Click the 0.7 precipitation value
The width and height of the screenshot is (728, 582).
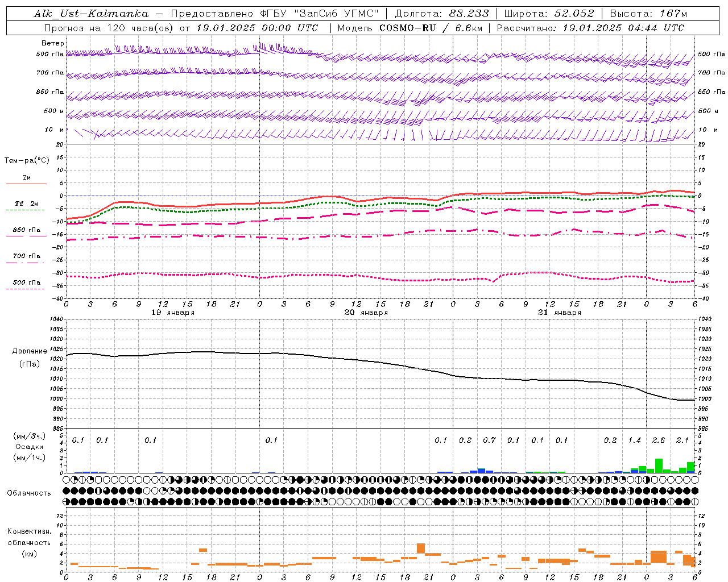pos(489,440)
